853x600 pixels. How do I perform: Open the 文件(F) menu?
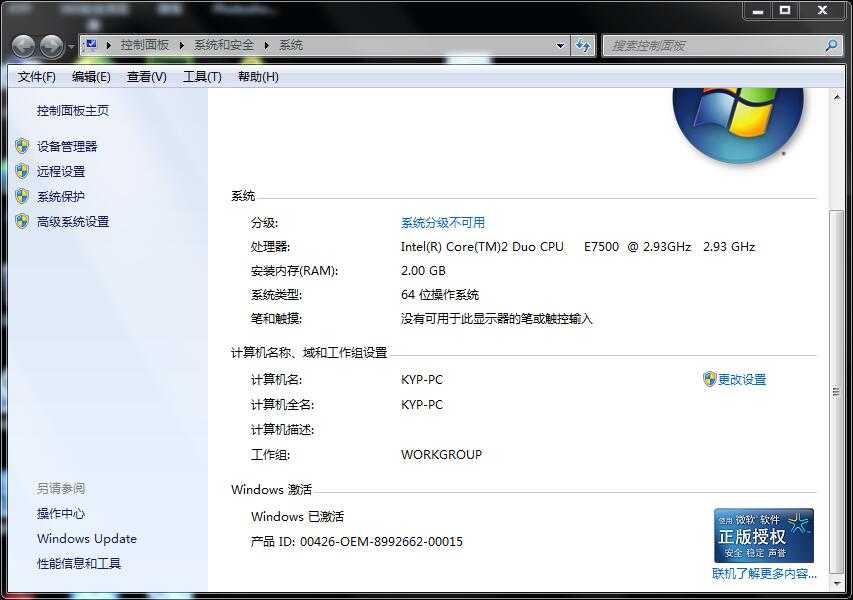click(37, 77)
